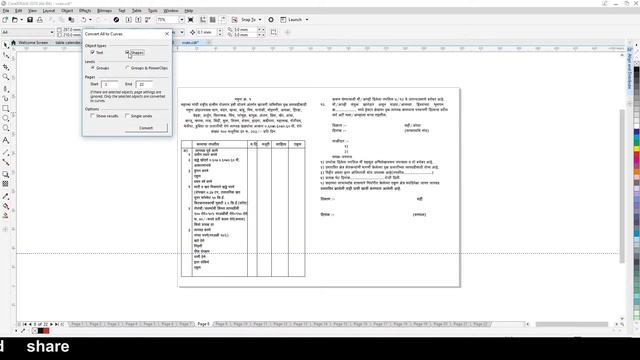Expand the Launch dropdown
The width and height of the screenshot is (640, 360).
coord(307,20)
